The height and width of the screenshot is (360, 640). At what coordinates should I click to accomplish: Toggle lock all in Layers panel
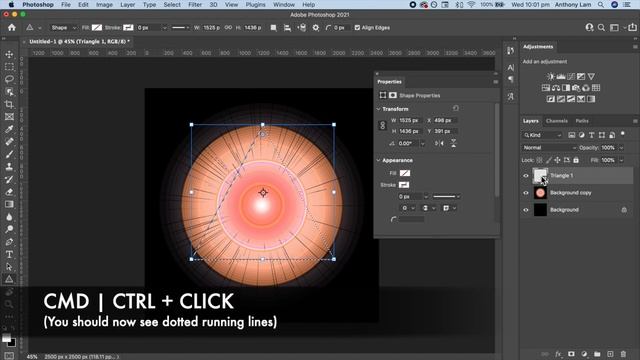click(576, 160)
